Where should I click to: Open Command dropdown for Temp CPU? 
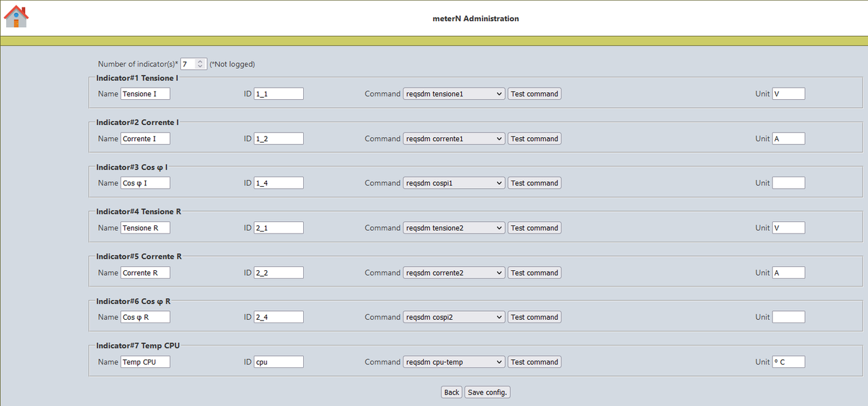[454, 362]
